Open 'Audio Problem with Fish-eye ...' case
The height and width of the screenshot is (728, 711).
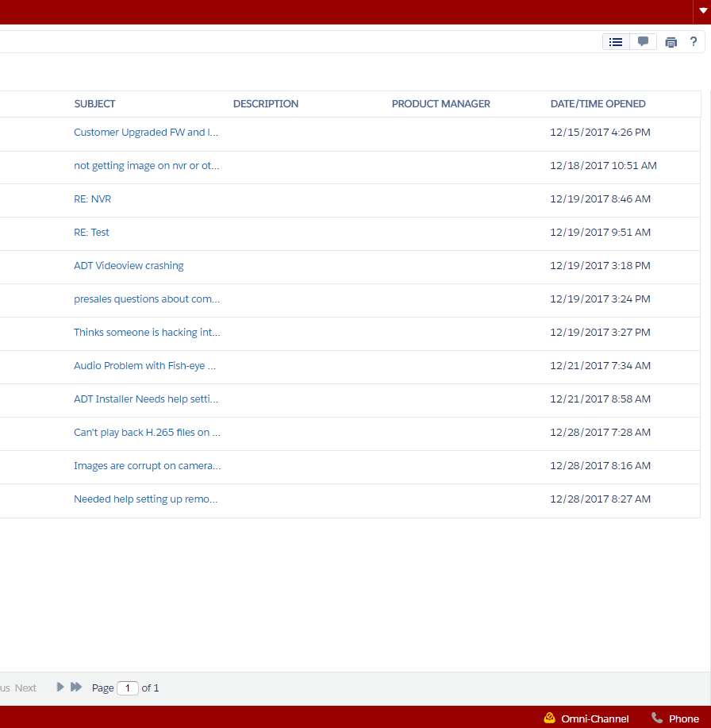pos(144,366)
